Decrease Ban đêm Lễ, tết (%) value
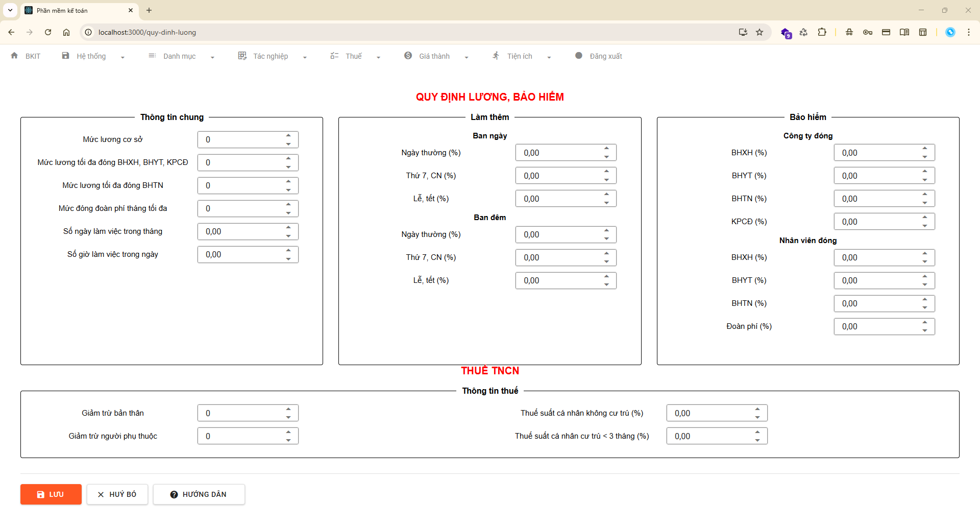Screen dimensions: 980x527 (x=606, y=285)
